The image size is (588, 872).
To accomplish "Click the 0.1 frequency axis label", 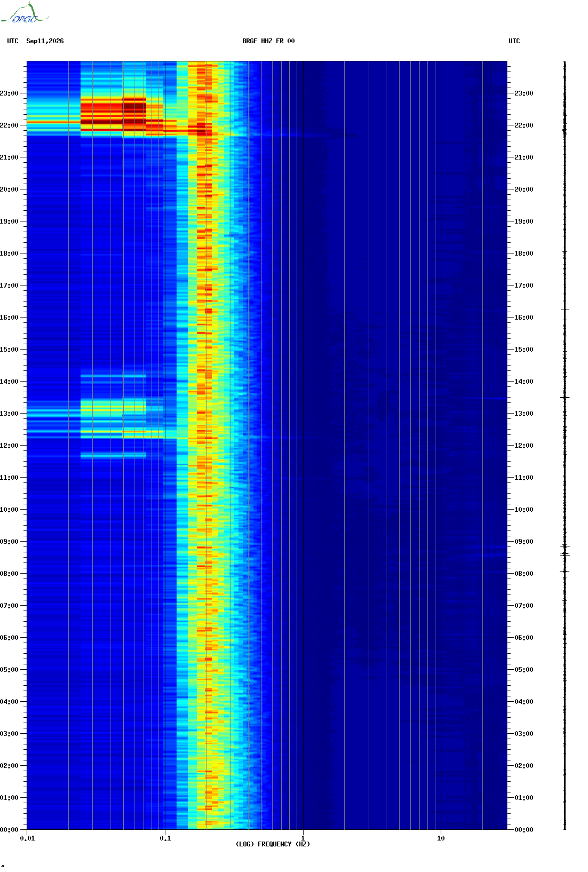I will pyautogui.click(x=165, y=838).
